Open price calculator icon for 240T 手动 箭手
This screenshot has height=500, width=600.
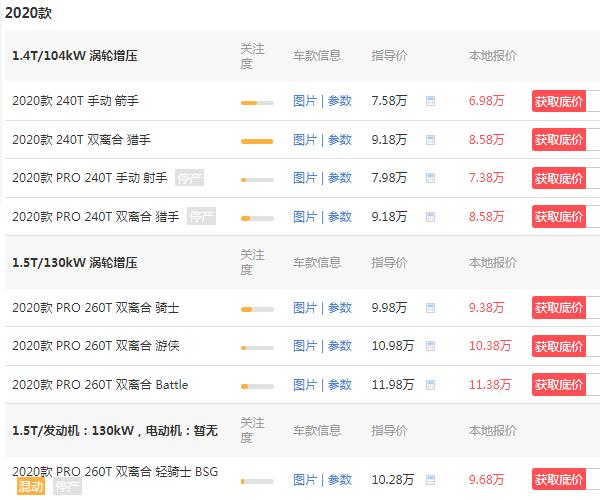[x=430, y=101]
